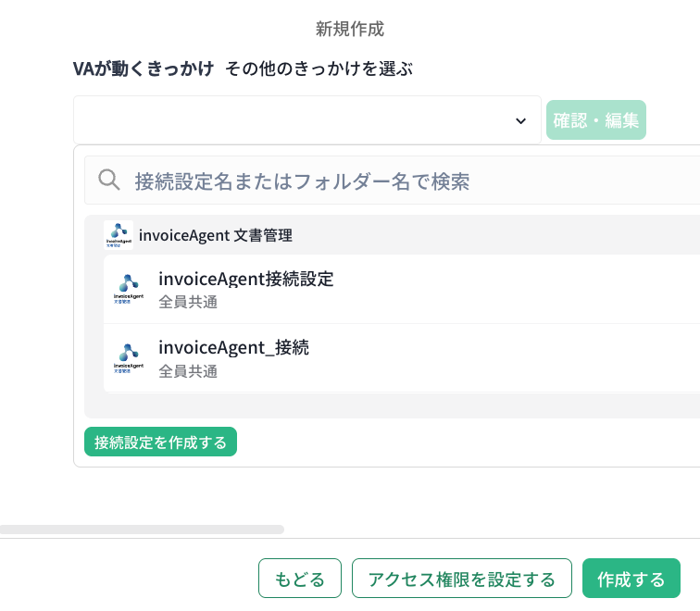Click the 作成する button
The image size is (700, 611).
[x=631, y=578]
